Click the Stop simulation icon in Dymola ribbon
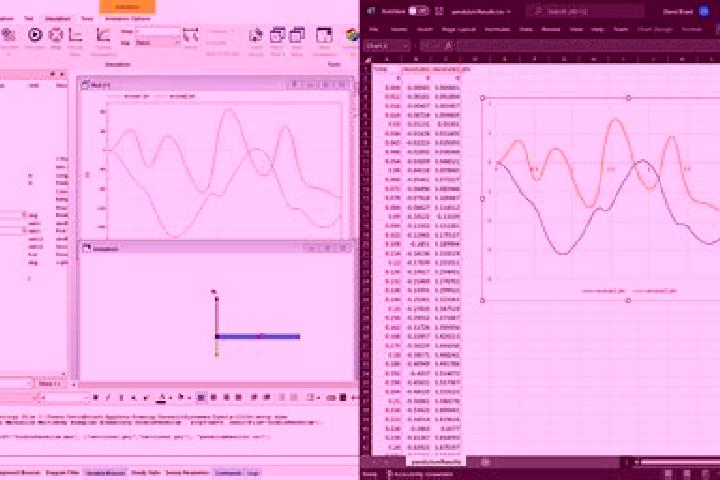Screen dimensions: 720x480 (x=56, y=35)
